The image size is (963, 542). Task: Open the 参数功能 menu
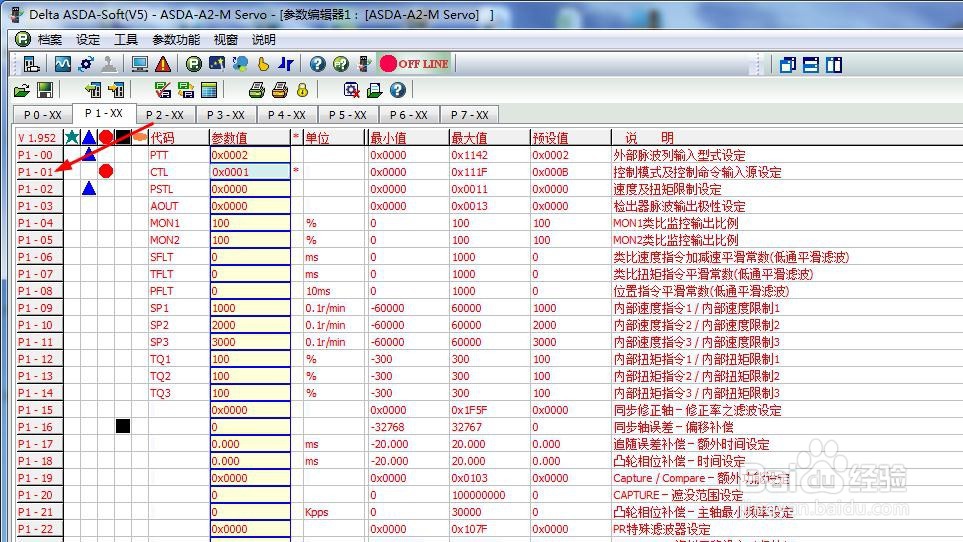176,40
